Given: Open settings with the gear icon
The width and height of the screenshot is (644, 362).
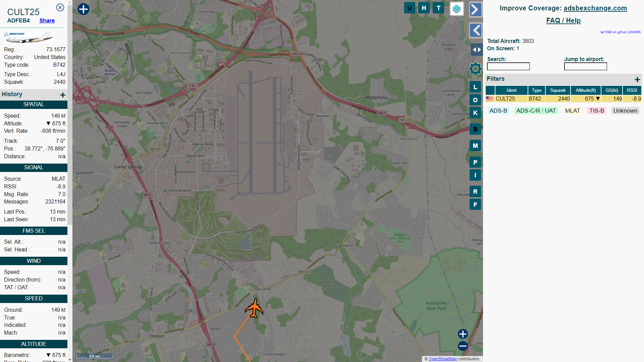Looking at the screenshot, I should 475,69.
